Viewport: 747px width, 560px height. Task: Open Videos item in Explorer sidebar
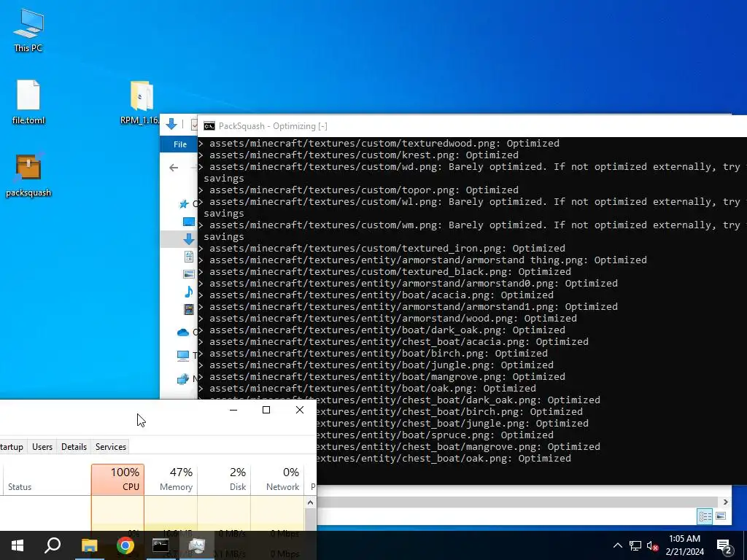(189, 309)
